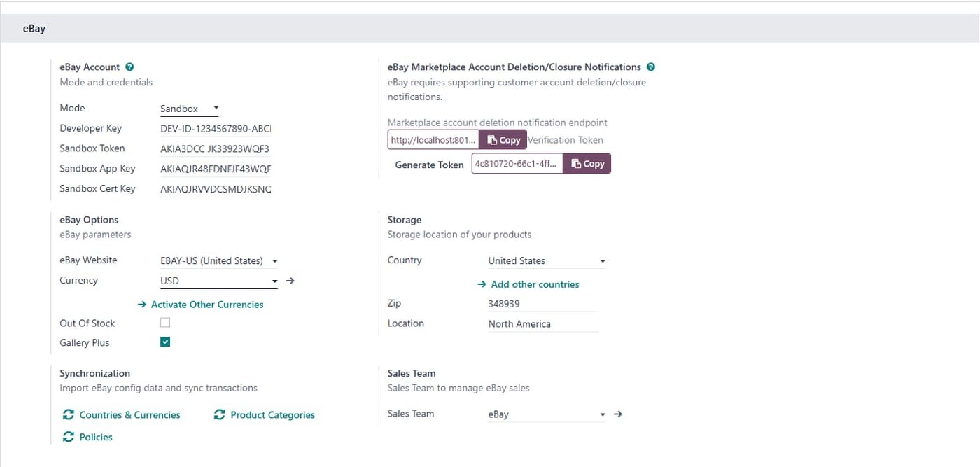Click the Sandbox App Key field
The height and width of the screenshot is (467, 980).
(216, 169)
